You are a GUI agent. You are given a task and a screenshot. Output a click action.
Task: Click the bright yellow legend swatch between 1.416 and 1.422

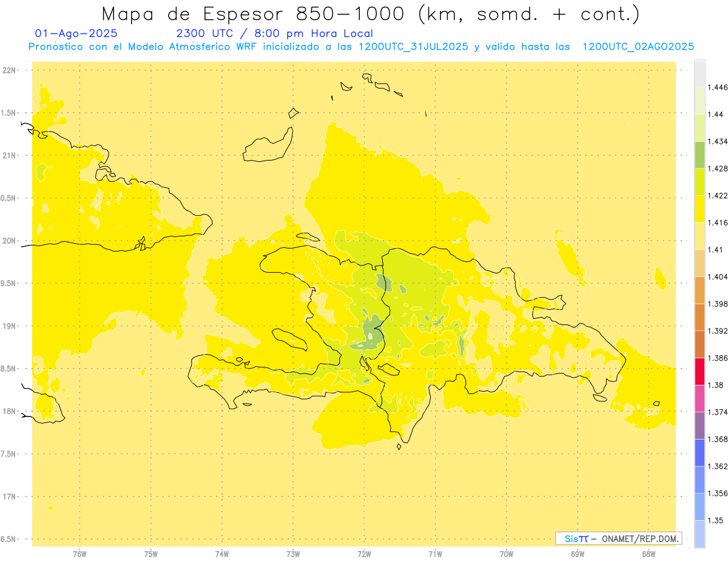(x=699, y=209)
